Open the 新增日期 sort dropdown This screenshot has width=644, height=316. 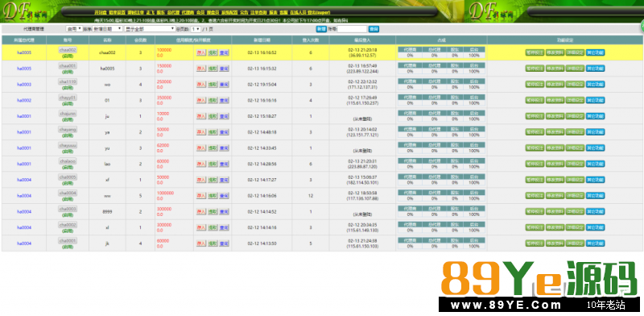[108, 29]
